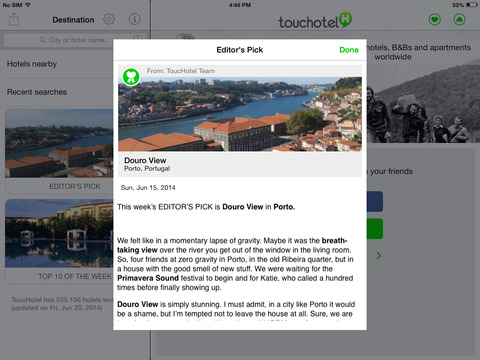Tap the green heart favorites icon

tap(434, 20)
